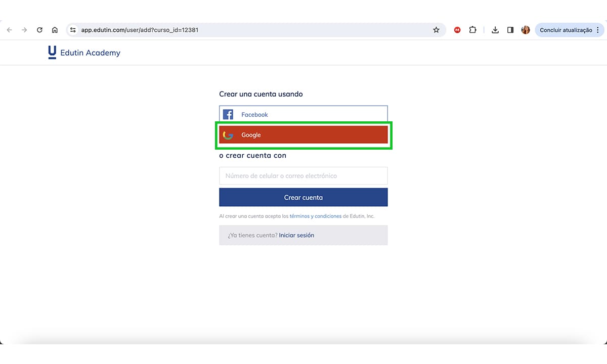Click the Edutin Academy name beside the logo
This screenshot has width=607, height=364.
point(90,53)
